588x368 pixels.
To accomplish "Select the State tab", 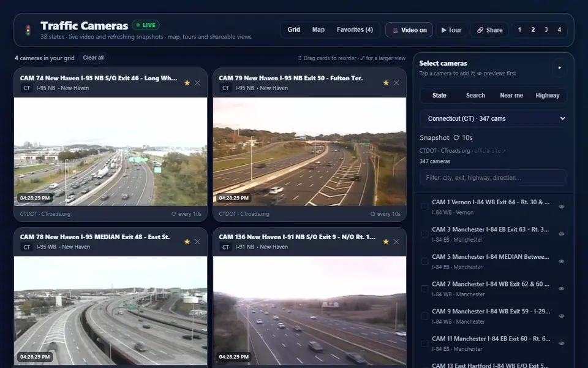I will 439,96.
